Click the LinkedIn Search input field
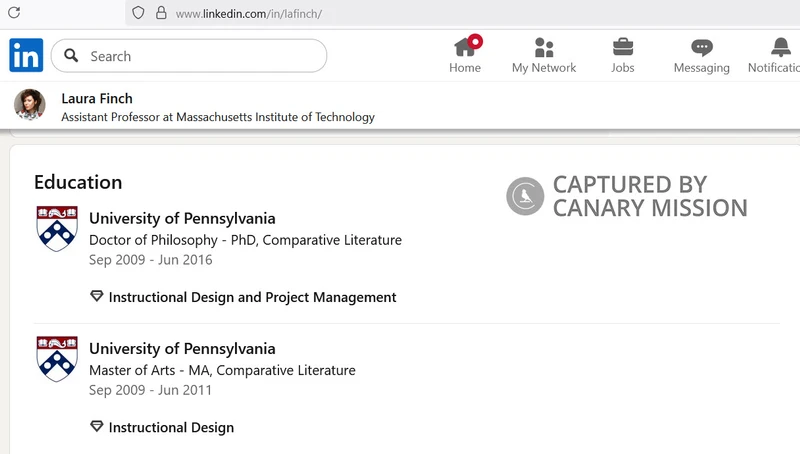Viewport: 800px width, 454px height. (189, 56)
